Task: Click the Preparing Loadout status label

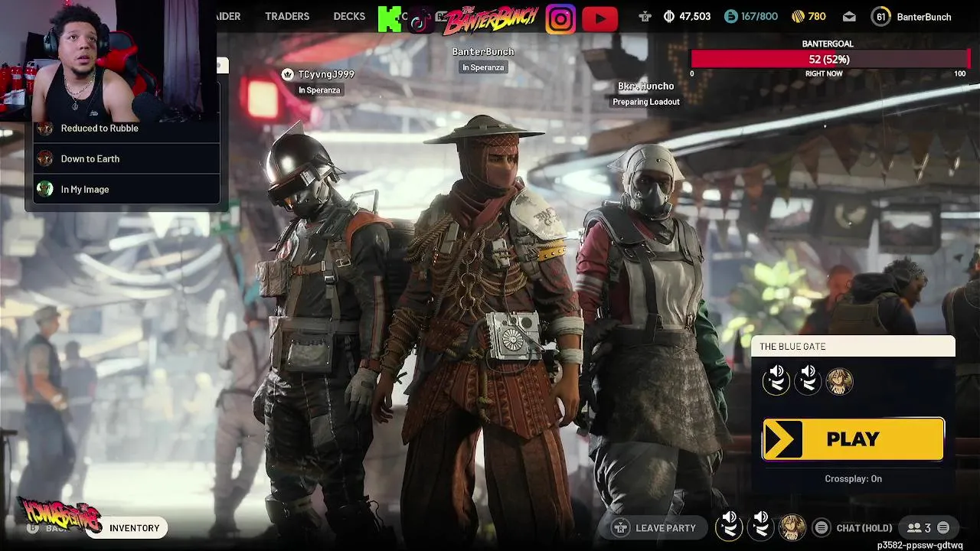Action: click(646, 102)
